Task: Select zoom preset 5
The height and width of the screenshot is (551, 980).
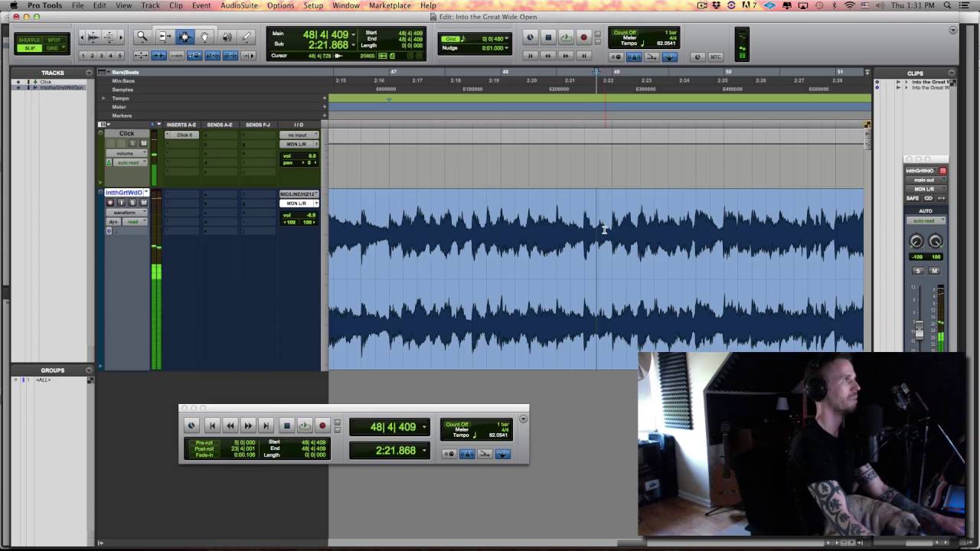Action: [120, 56]
